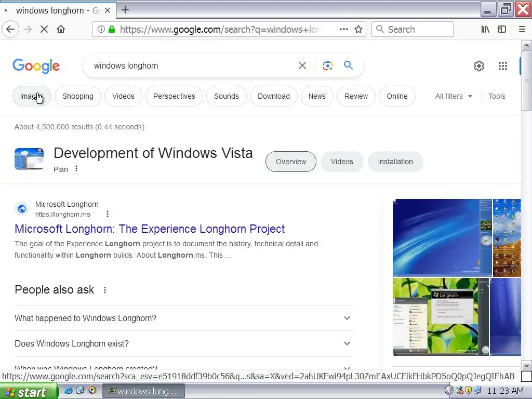This screenshot has width=532, height=399.
Task: Open the blue Longhorn desktop wallpaper image
Action: pos(442,237)
